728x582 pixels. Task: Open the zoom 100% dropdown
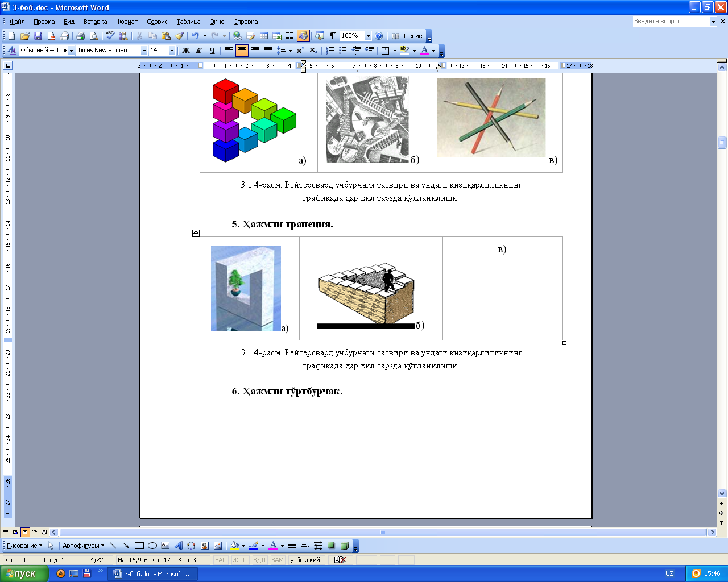click(x=368, y=36)
